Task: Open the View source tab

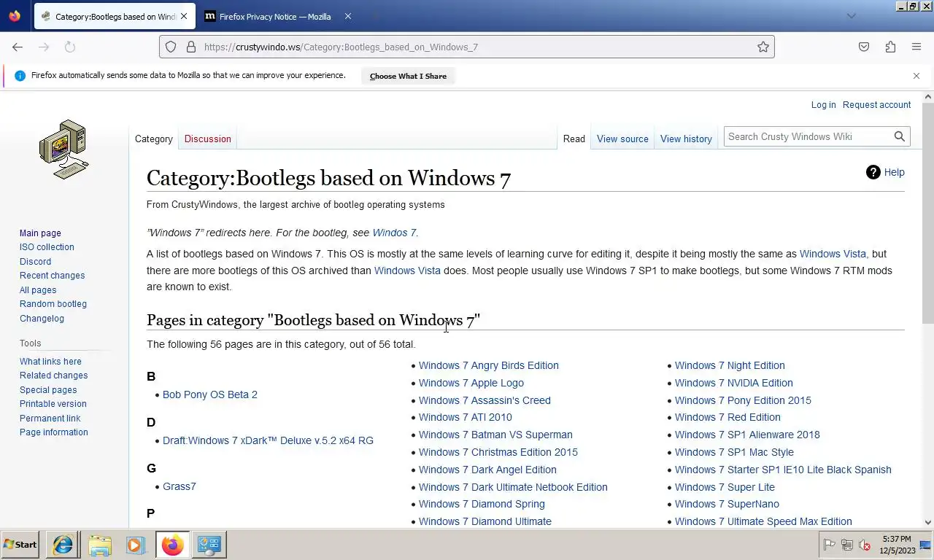Action: coord(622,139)
